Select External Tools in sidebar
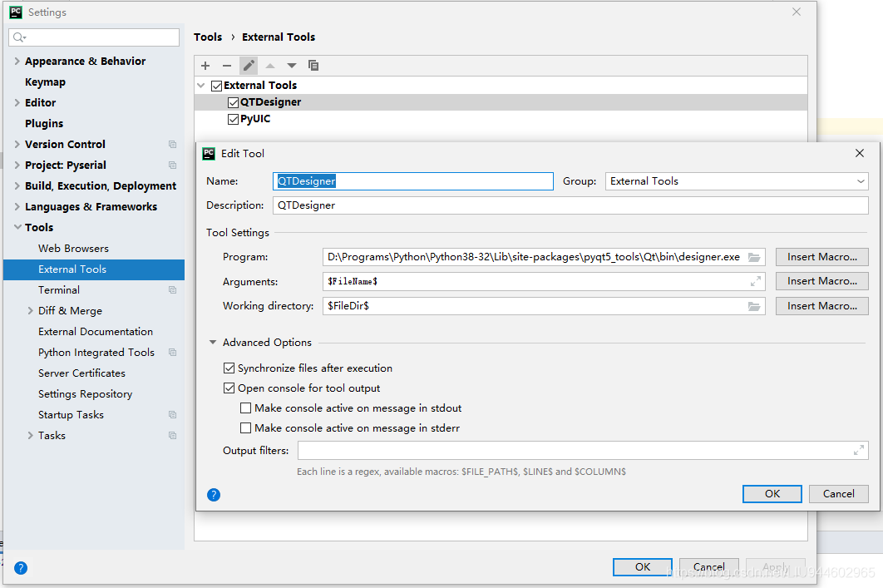 [x=94, y=269]
